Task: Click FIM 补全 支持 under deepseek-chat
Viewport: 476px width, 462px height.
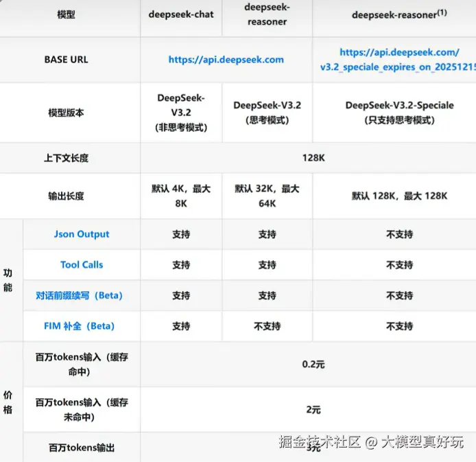Action: (181, 326)
